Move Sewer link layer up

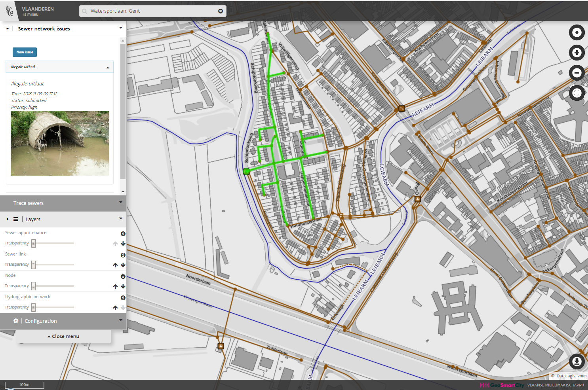pyautogui.click(x=115, y=265)
